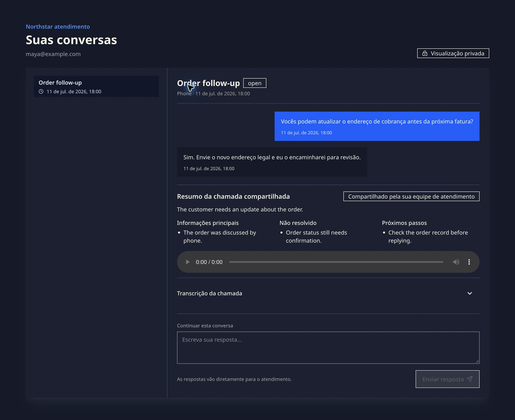Viewport: 515px width, 420px height.
Task: Click the resize handle of reply box
Action: (x=477, y=361)
